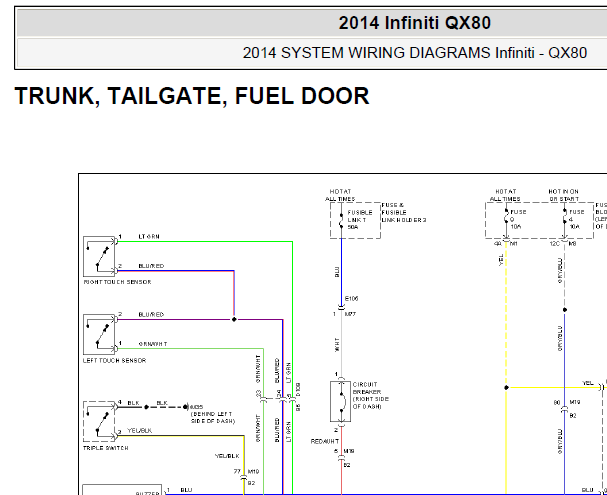
Task: Select the left touch sensor switch symbol
Action: click(100, 334)
